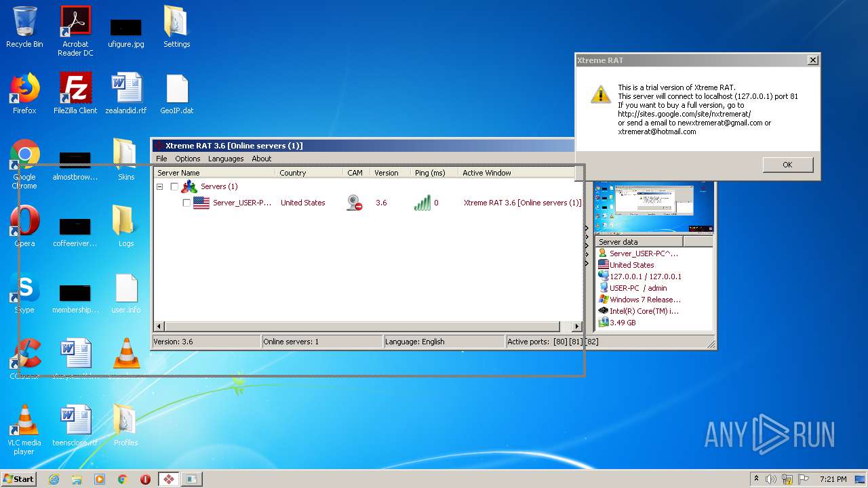Open Internet Explorer from the taskbar
Image resolution: width=868 pixels, height=488 pixels.
(54, 479)
